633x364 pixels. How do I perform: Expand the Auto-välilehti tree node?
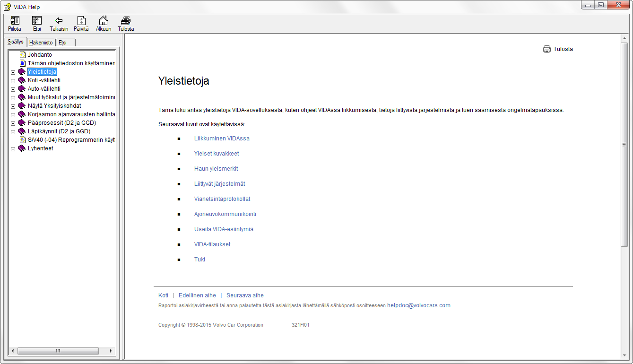(x=13, y=89)
